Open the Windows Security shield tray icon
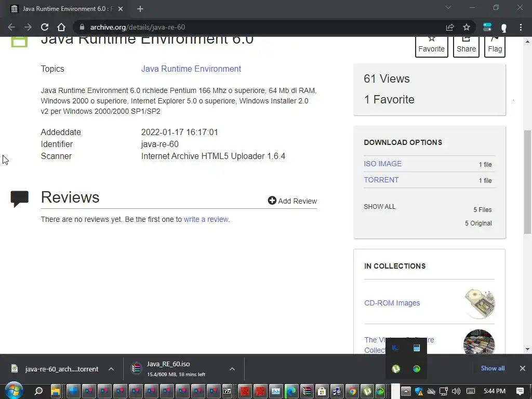 click(419, 391)
